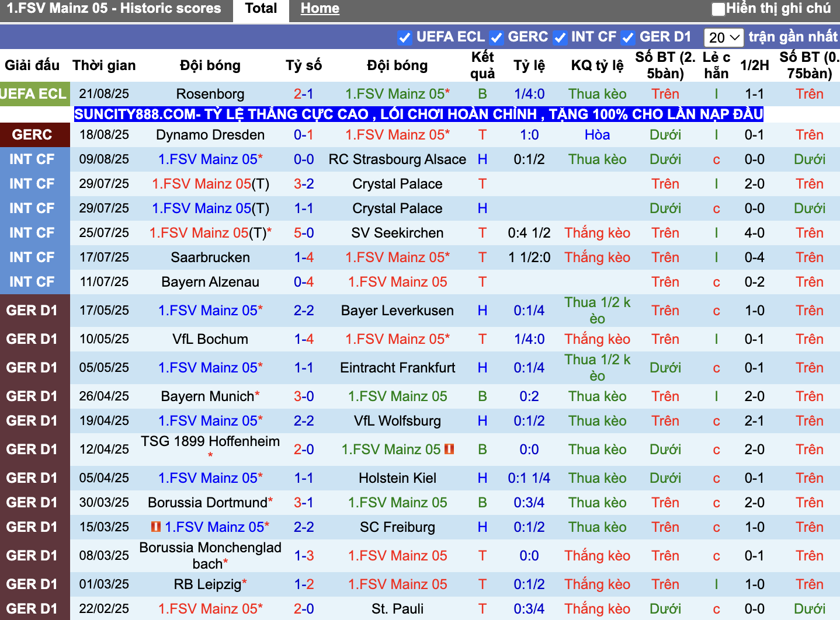840x620 pixels.
Task: Select the Eintracht Frankfurt team name
Action: click(x=397, y=368)
